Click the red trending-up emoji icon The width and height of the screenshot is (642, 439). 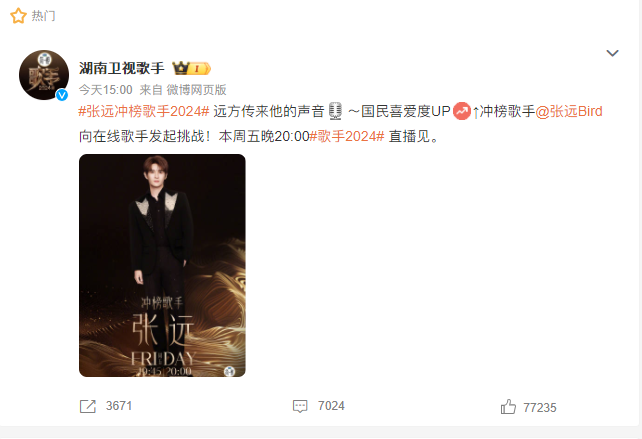(x=462, y=111)
